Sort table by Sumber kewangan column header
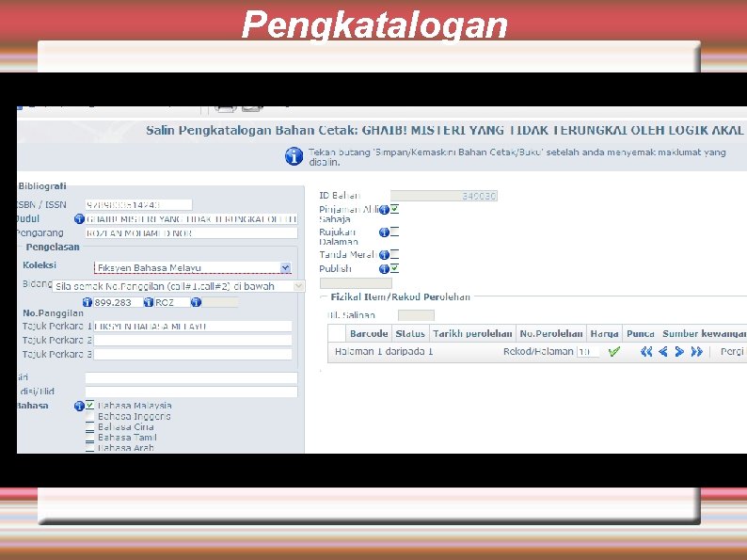Viewport: 747px width, 560px height. (x=704, y=333)
